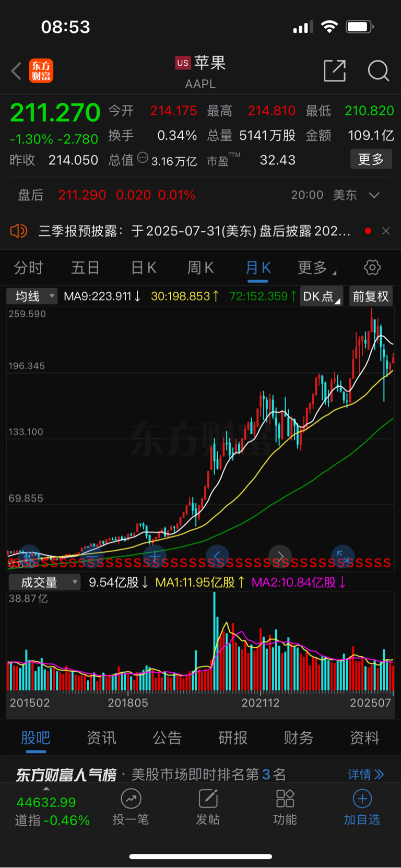Screen dimensions: 401x868
Task: Tap the back arrow
Action: 16,71
